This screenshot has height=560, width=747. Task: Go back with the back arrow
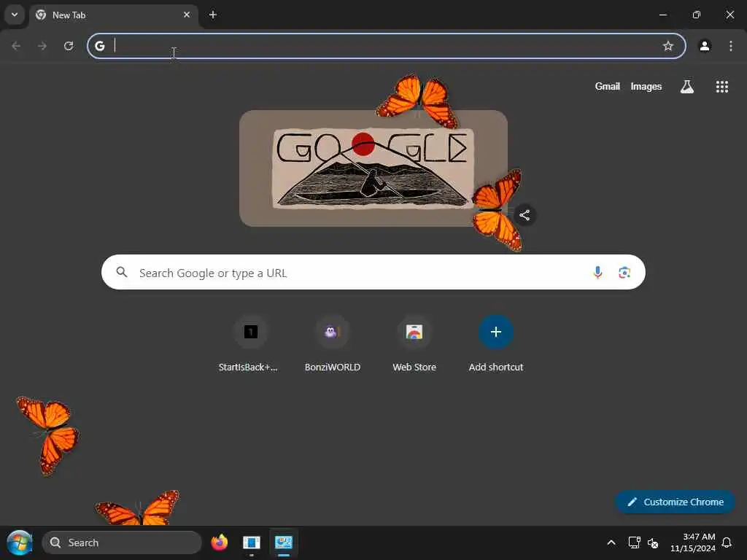[x=16, y=46]
